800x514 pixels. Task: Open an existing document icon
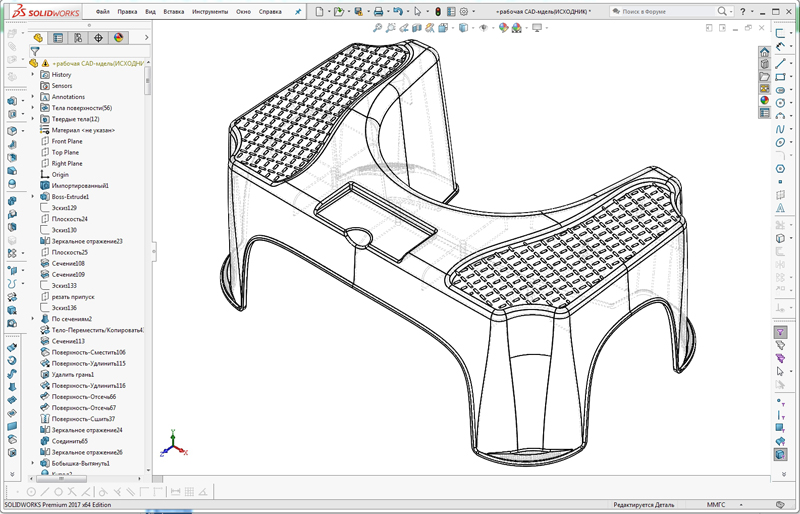click(x=338, y=11)
